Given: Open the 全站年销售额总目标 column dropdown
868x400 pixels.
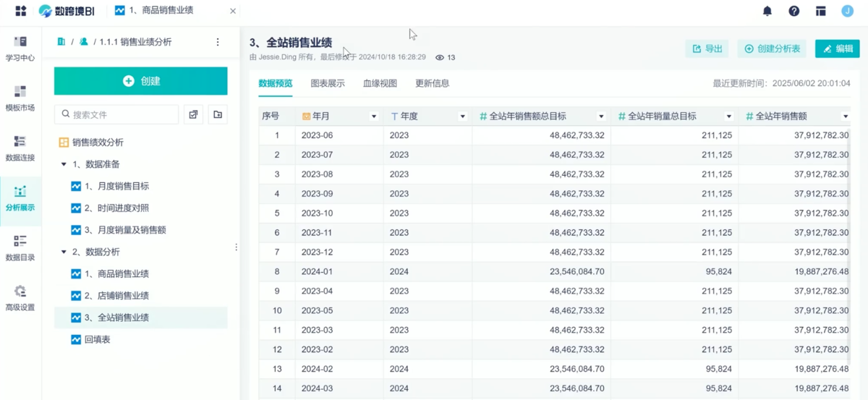Looking at the screenshot, I should point(600,116).
